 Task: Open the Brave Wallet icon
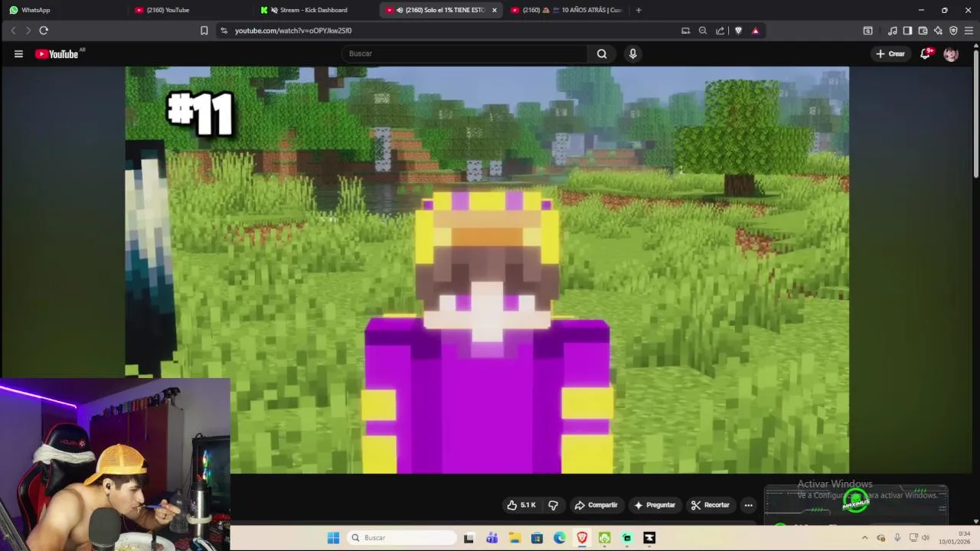923,31
